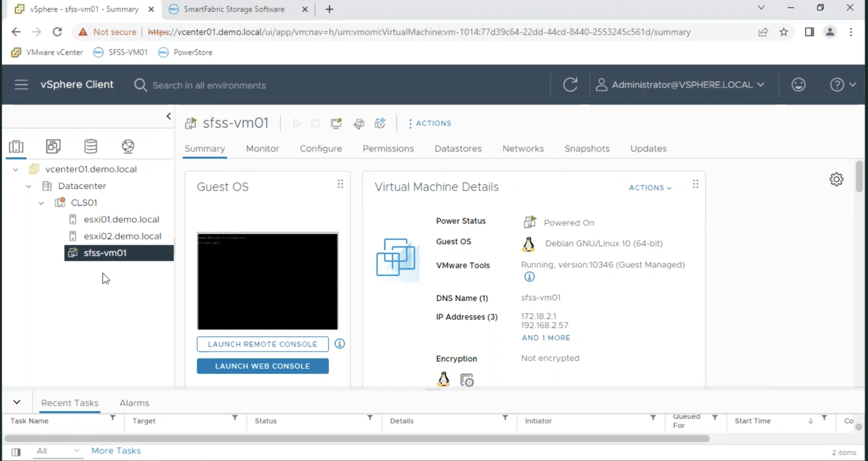This screenshot has width=868, height=461.
Task: Switch to SmartFabric Storage Software browser tab
Action: [234, 9]
